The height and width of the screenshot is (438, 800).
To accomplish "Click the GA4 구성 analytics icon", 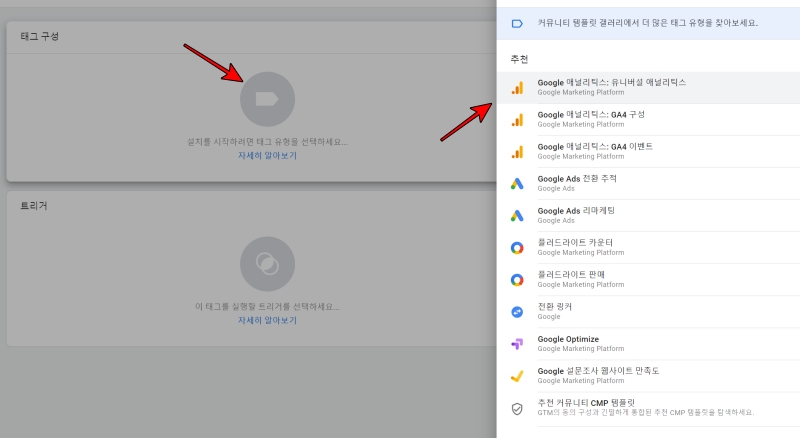I will [x=517, y=120].
